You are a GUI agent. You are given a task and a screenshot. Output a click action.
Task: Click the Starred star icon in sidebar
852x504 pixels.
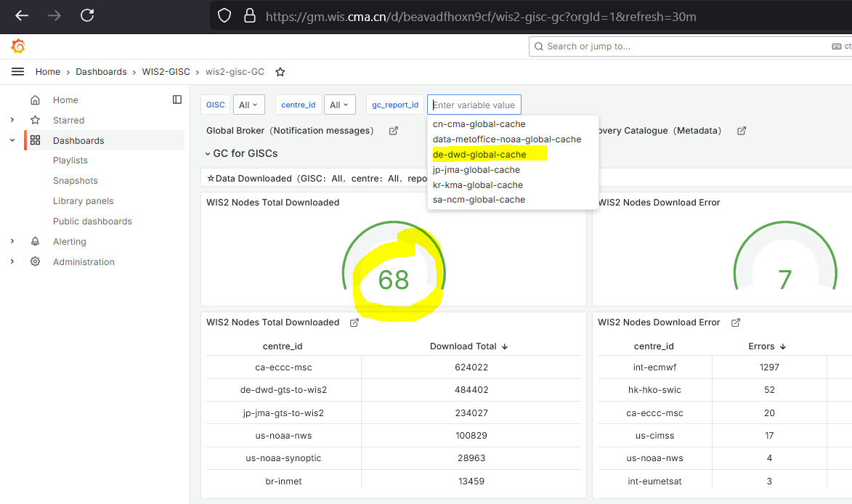coord(36,120)
